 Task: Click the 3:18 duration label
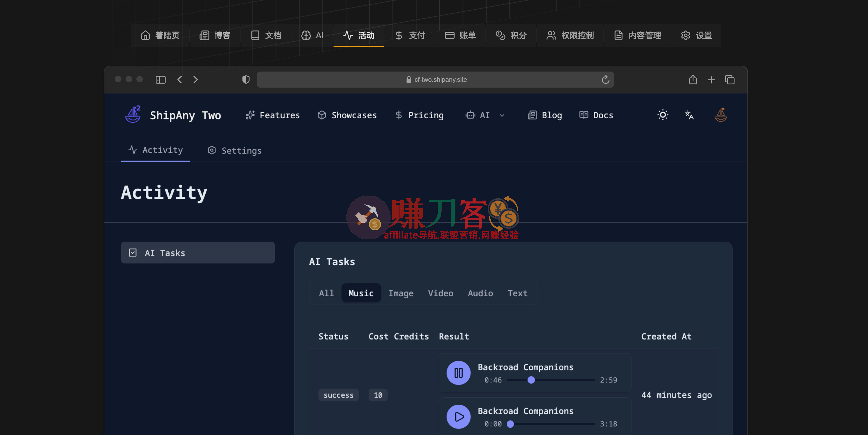pyautogui.click(x=609, y=424)
